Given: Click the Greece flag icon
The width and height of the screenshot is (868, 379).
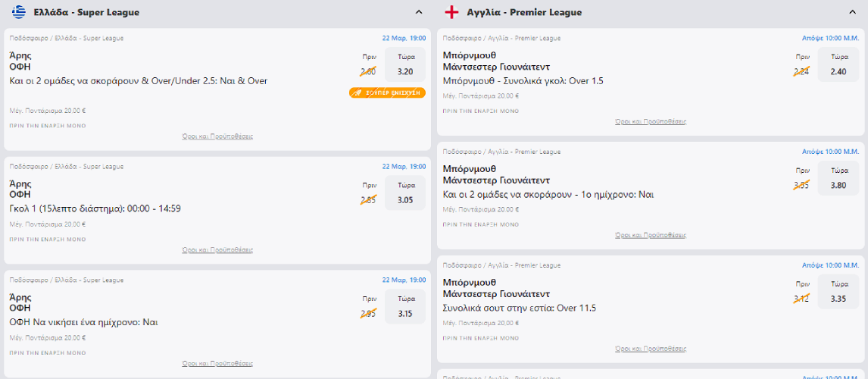Looking at the screenshot, I should point(18,12).
